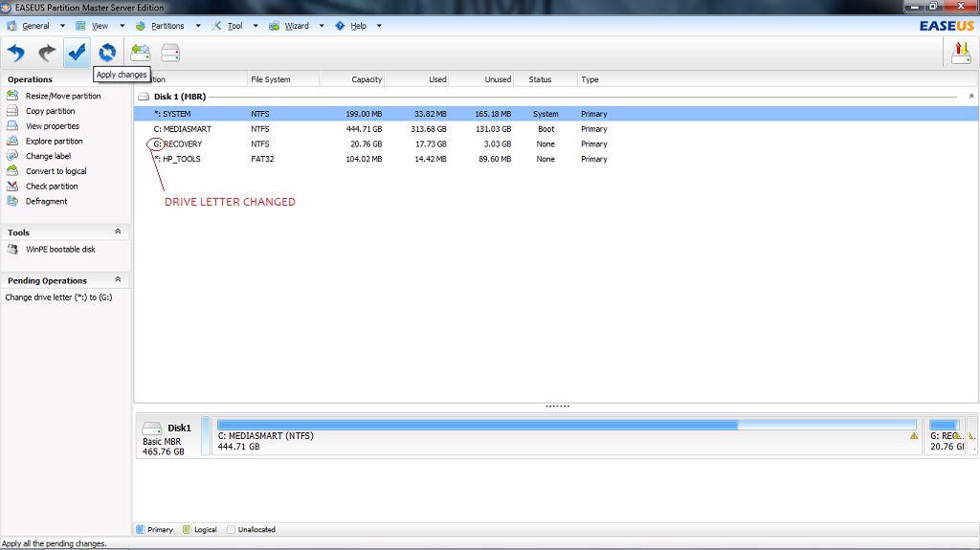Click the Disk 1 (MBR) drive icon

(144, 97)
